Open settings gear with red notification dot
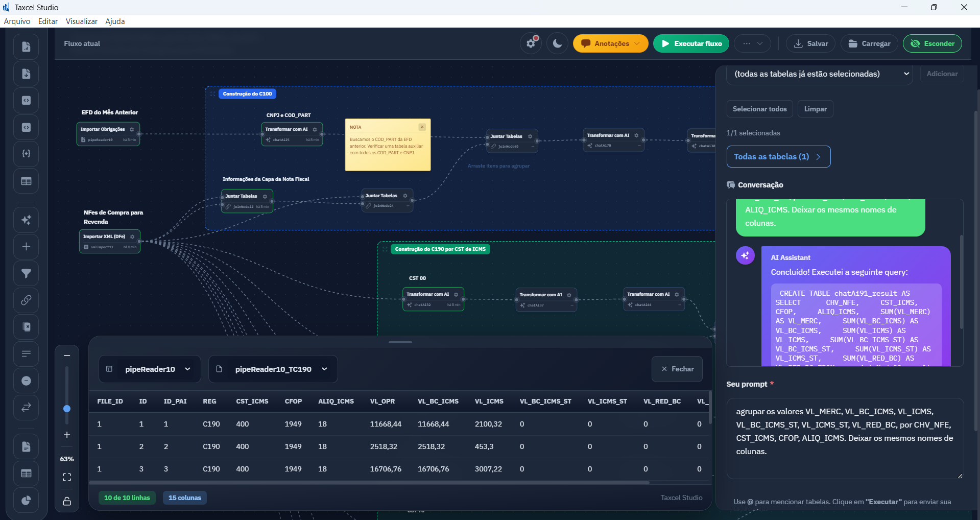Image resolution: width=980 pixels, height=520 pixels. point(531,43)
